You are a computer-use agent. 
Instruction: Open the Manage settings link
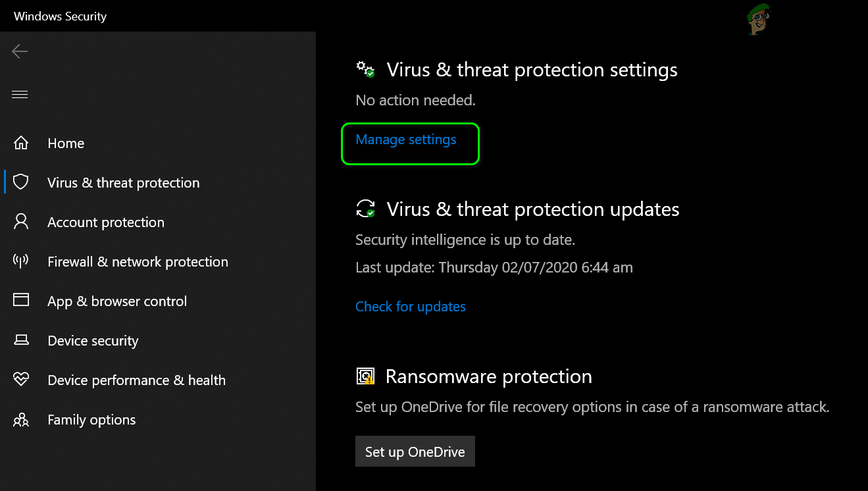tap(406, 140)
